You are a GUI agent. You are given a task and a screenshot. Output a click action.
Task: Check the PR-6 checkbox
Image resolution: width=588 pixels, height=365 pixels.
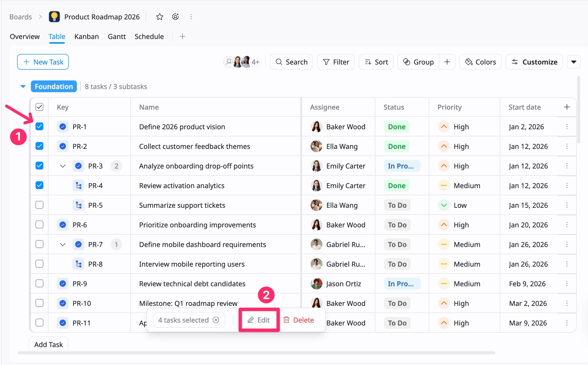click(x=39, y=225)
